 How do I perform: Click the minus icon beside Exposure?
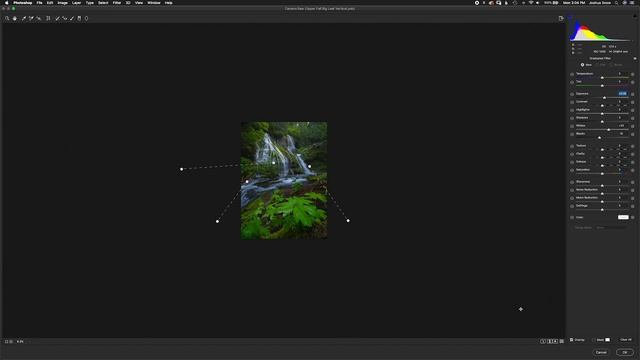click(572, 94)
